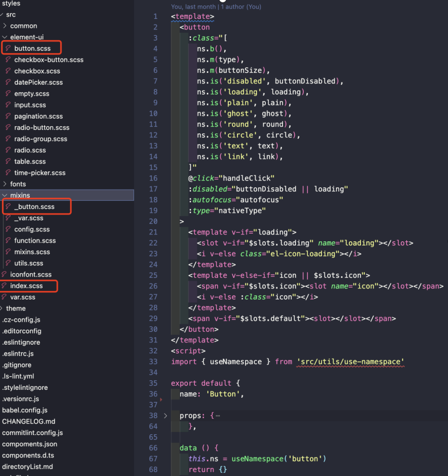Open _button.scss file name under mixins
Screen dimensions: 448x476
pyautogui.click(x=34, y=207)
